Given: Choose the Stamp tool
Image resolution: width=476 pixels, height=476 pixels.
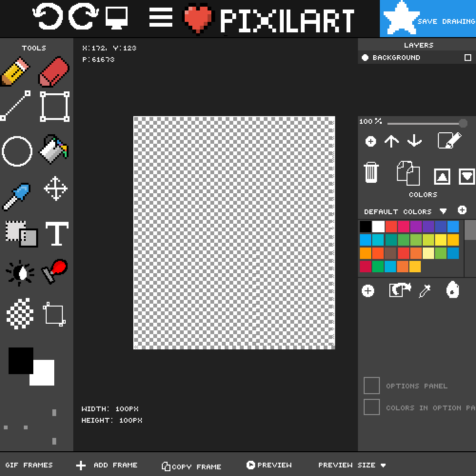Looking at the screenshot, I should [54, 272].
